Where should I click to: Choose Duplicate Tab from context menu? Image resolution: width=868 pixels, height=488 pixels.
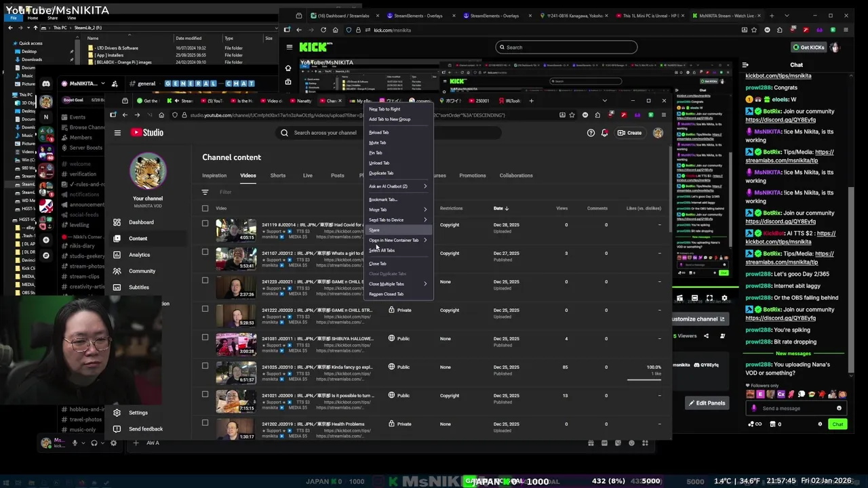click(x=398, y=174)
